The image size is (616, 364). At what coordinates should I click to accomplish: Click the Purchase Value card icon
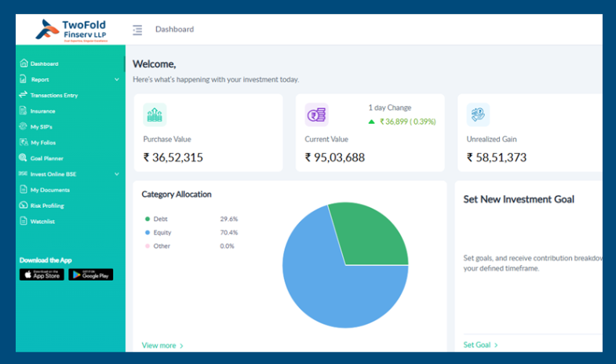point(155,115)
